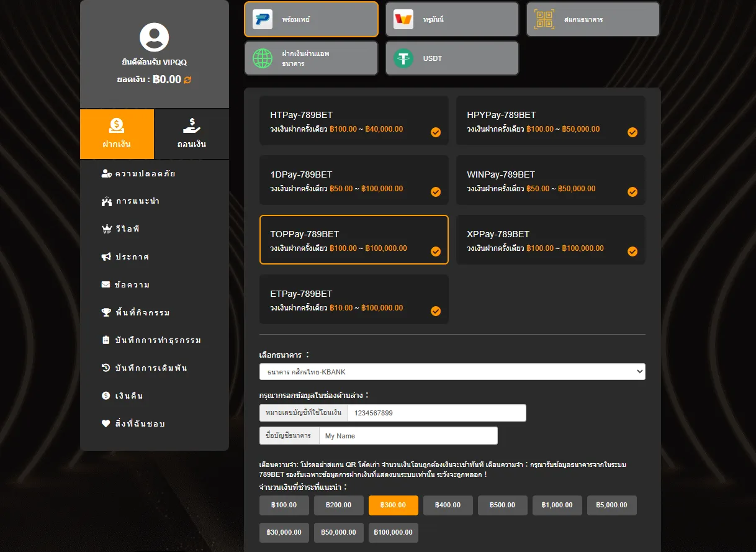Click the cashback dollar coin icon
Viewport: 756px width, 552px height.
point(106,396)
